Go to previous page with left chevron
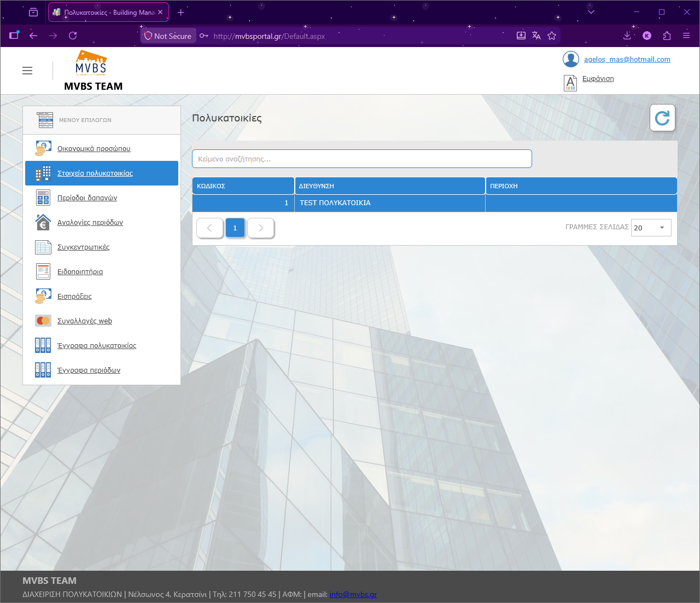 point(209,228)
